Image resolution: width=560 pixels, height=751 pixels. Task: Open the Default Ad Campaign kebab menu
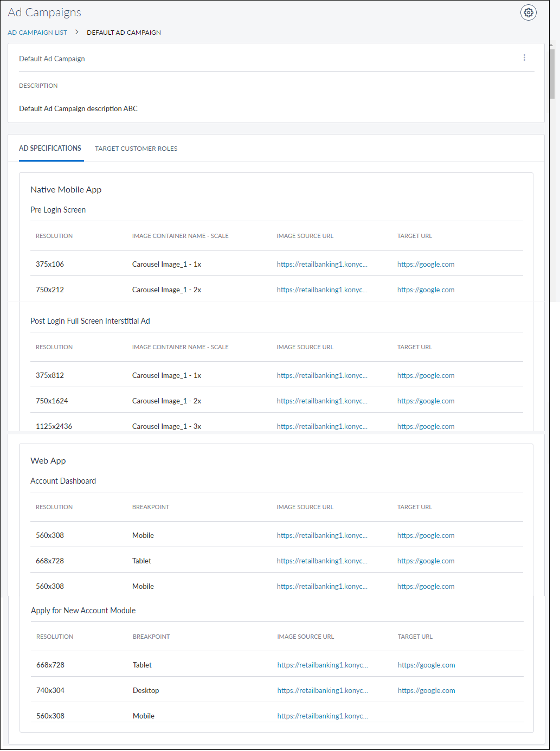tap(524, 58)
